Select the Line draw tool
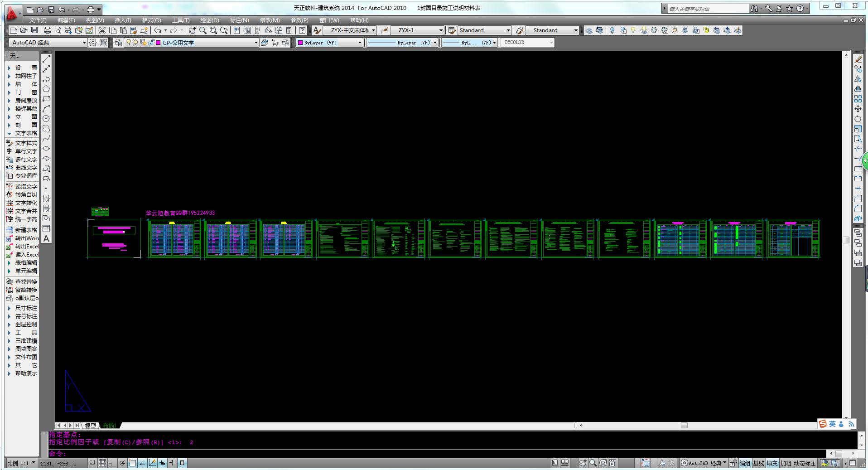This screenshot has width=868, height=470. click(x=46, y=59)
